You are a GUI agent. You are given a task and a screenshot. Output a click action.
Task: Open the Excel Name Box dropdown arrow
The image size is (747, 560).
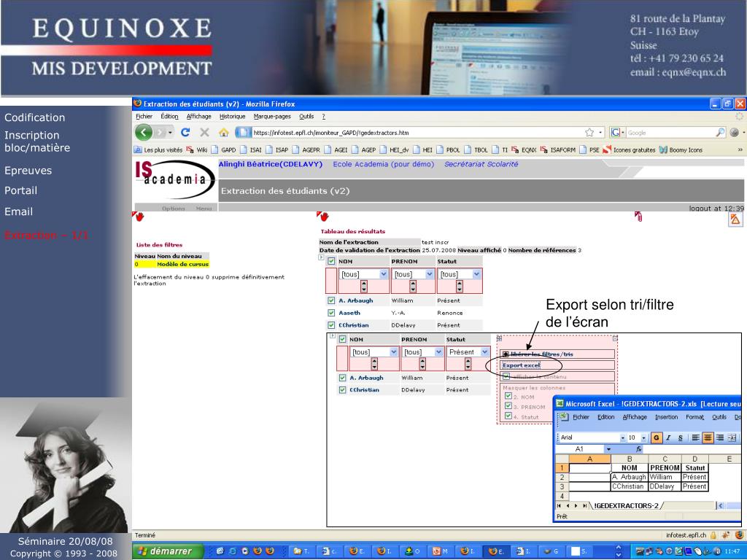pyautogui.click(x=608, y=449)
